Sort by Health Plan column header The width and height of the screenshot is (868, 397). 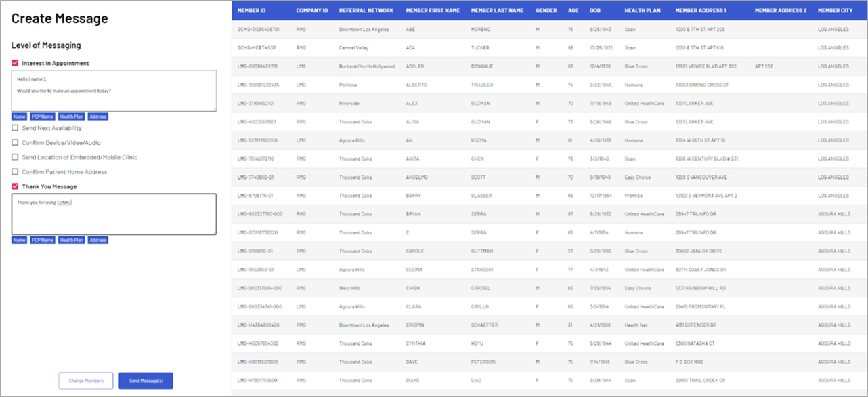click(644, 11)
